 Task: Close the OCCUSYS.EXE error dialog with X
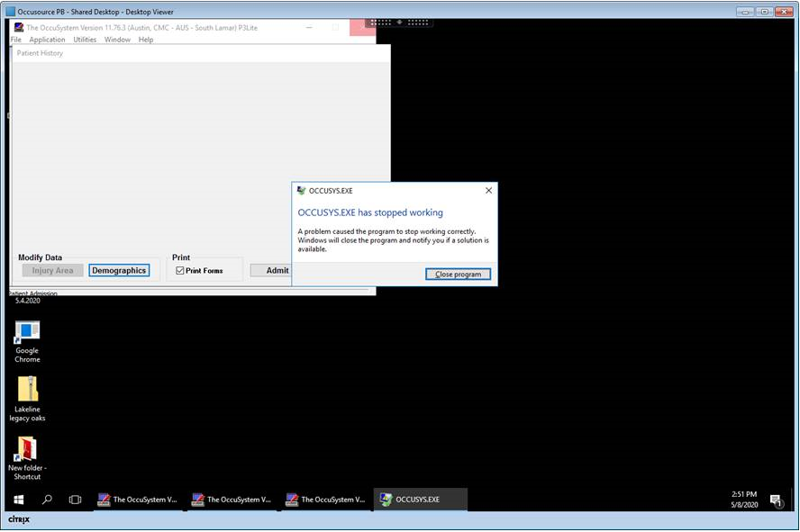point(488,191)
